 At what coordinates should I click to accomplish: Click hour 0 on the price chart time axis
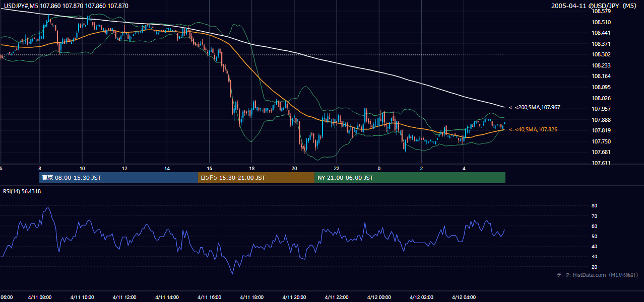[378, 168]
